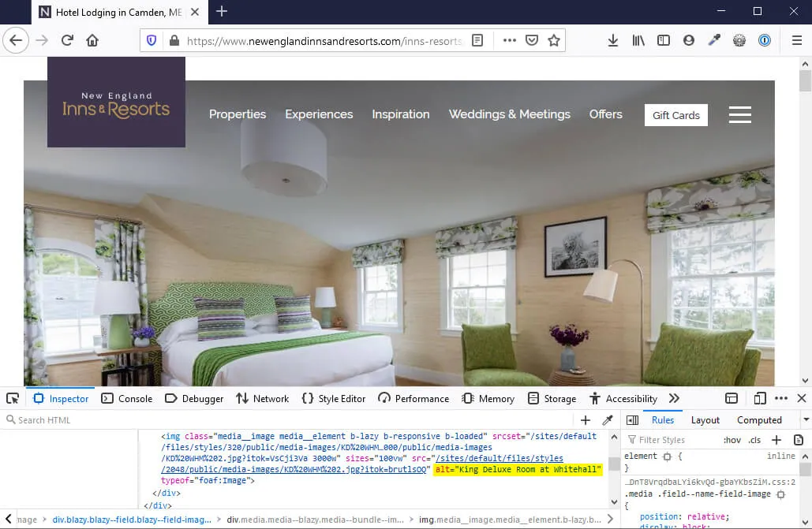
Task: Toggle the :hov pseudo-class panel
Action: click(x=732, y=439)
